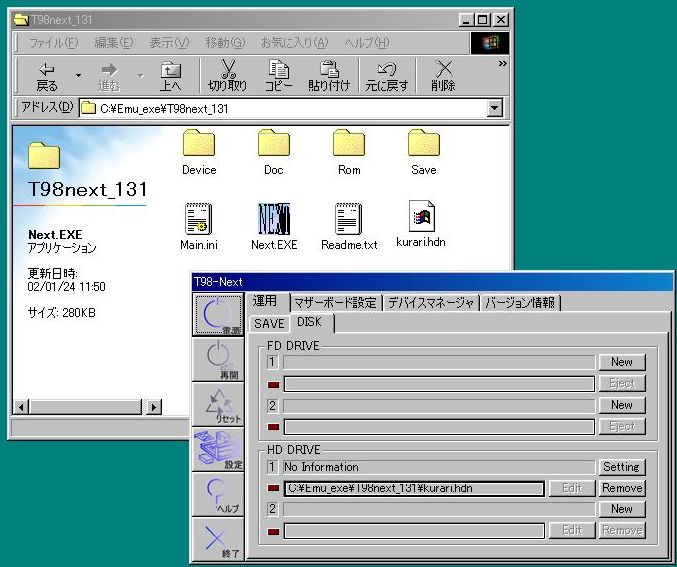The image size is (677, 567).
Task: Click the Copy (コピー) toolbar icon
Action: coord(278,76)
